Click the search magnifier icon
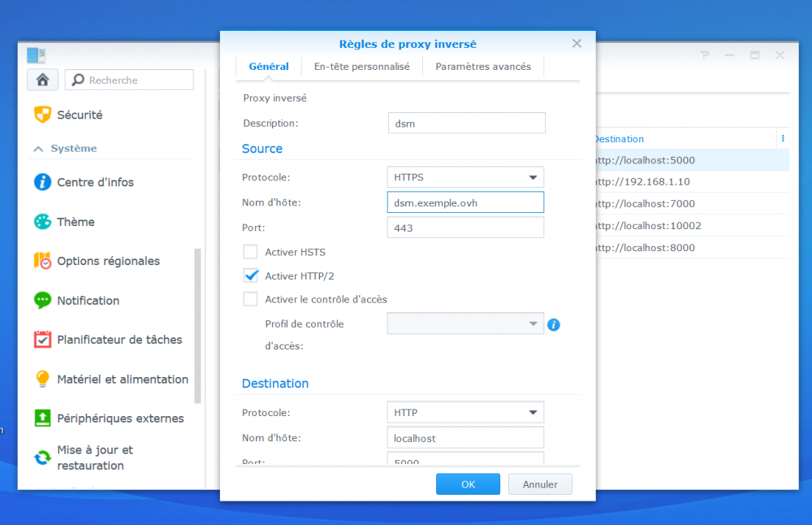Screen dimensions: 812x525 78,80
